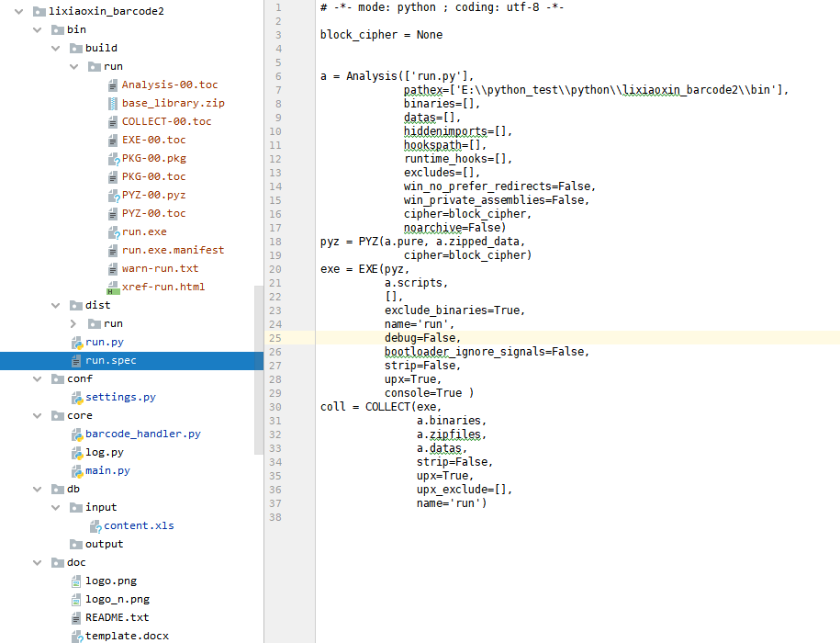This screenshot has width=840, height=643.
Task: Place cursor on debug=False line
Action: click(x=422, y=338)
